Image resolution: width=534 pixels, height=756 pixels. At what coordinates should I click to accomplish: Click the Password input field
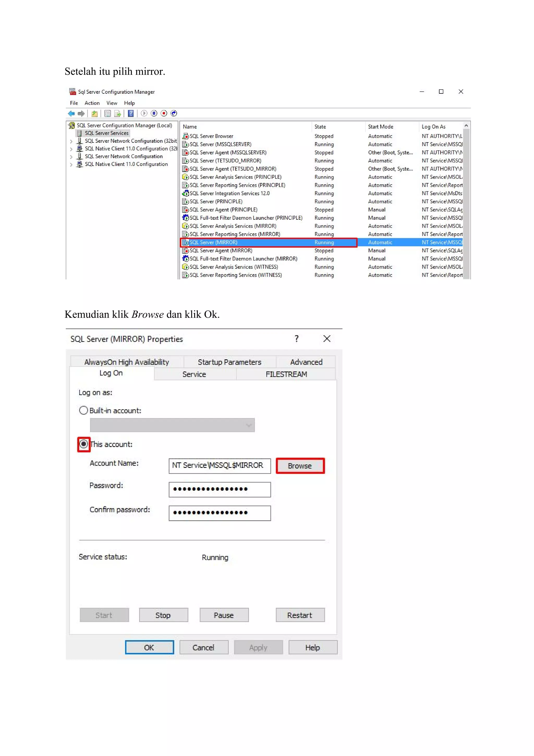pyautogui.click(x=220, y=490)
